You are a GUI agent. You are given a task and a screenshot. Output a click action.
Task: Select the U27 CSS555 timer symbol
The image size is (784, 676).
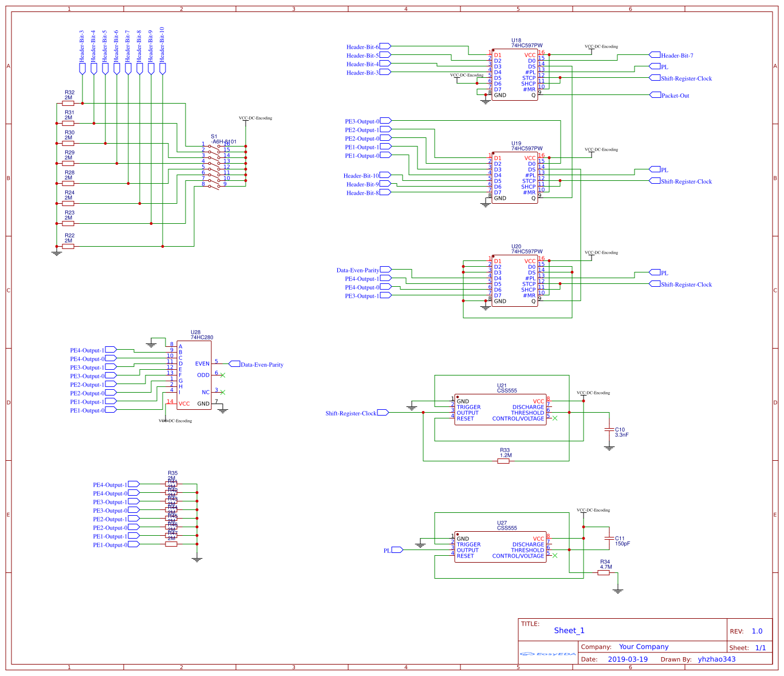pyautogui.click(x=501, y=547)
